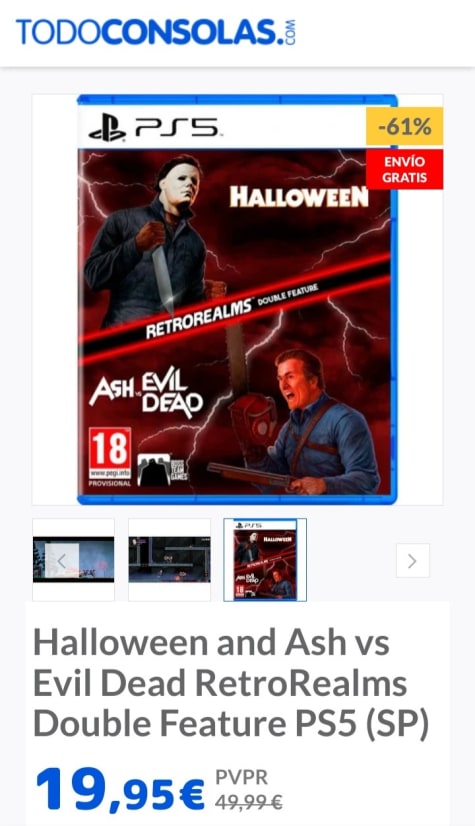Open the main RetroRealms cover image
The image size is (475, 826).
click(x=237, y=299)
